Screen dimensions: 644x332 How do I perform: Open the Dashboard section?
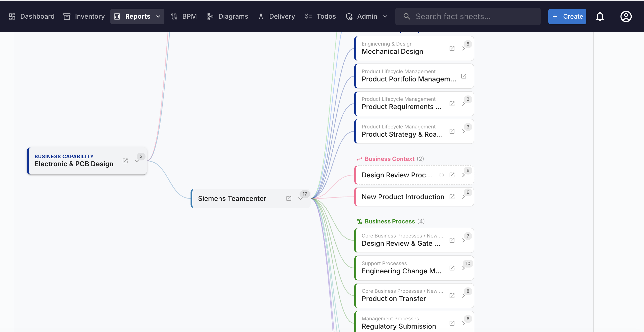tap(31, 16)
